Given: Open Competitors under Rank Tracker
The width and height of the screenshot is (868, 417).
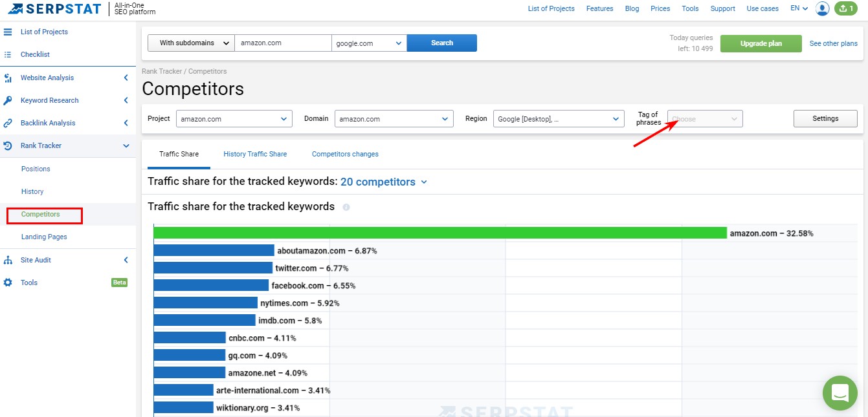Looking at the screenshot, I should [40, 214].
